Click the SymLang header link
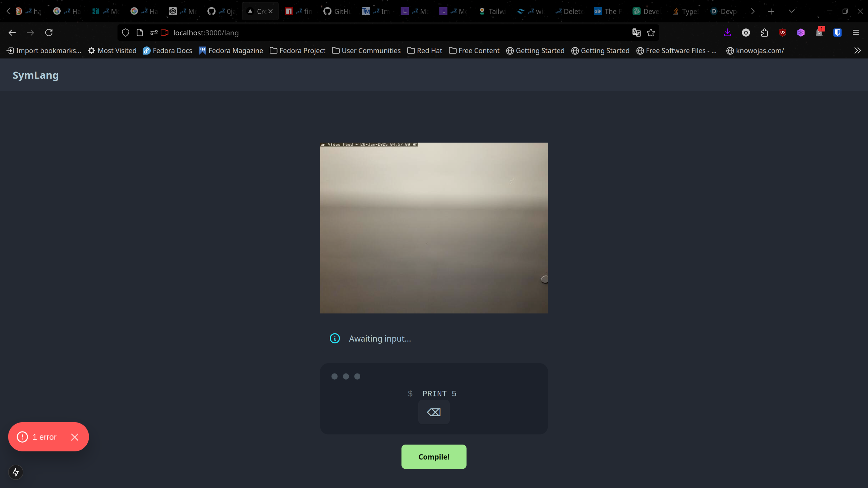This screenshot has height=488, width=868. click(x=36, y=75)
